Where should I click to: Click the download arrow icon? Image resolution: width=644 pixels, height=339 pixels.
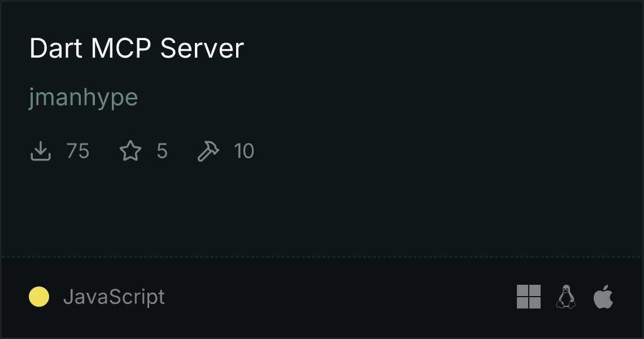tap(41, 151)
